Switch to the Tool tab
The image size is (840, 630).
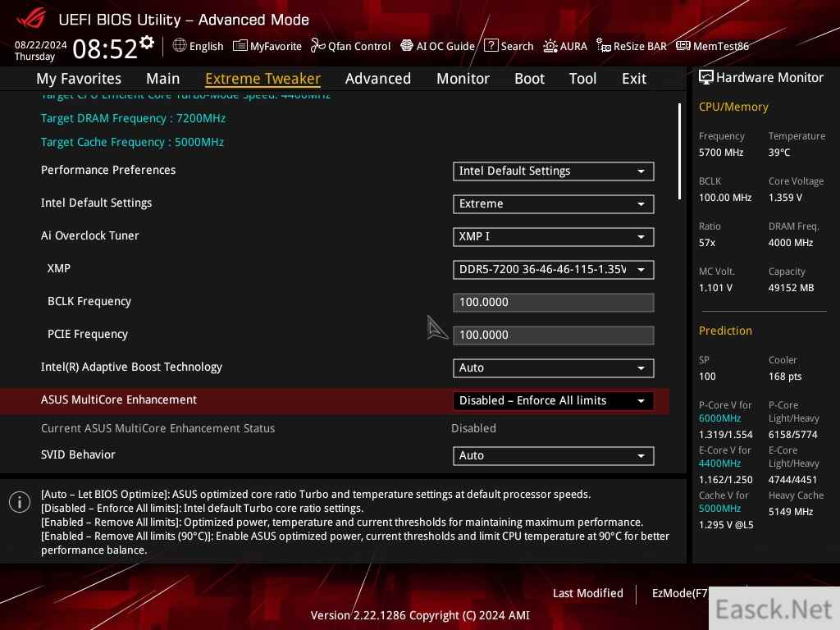(583, 79)
